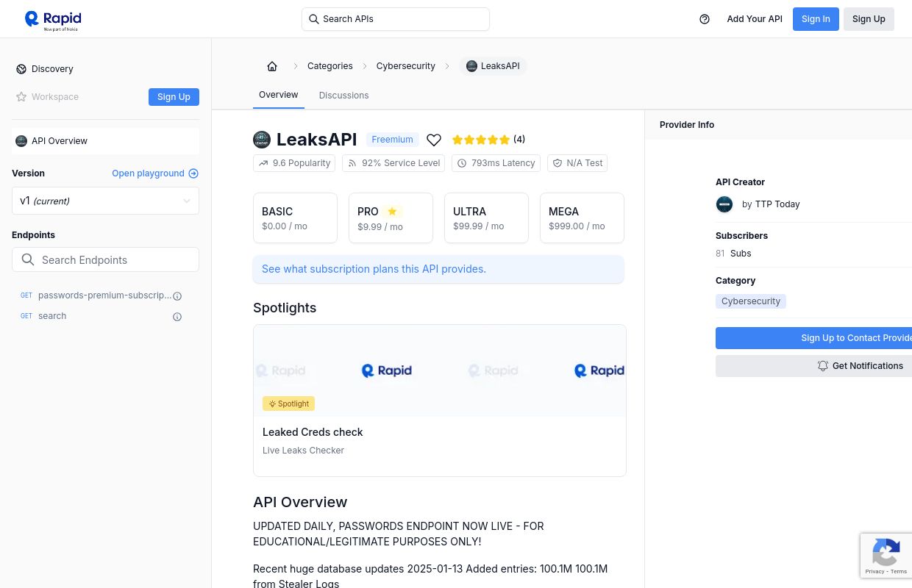Image resolution: width=912 pixels, height=588 pixels.
Task: Click the Freemium badge
Action: pos(392,140)
